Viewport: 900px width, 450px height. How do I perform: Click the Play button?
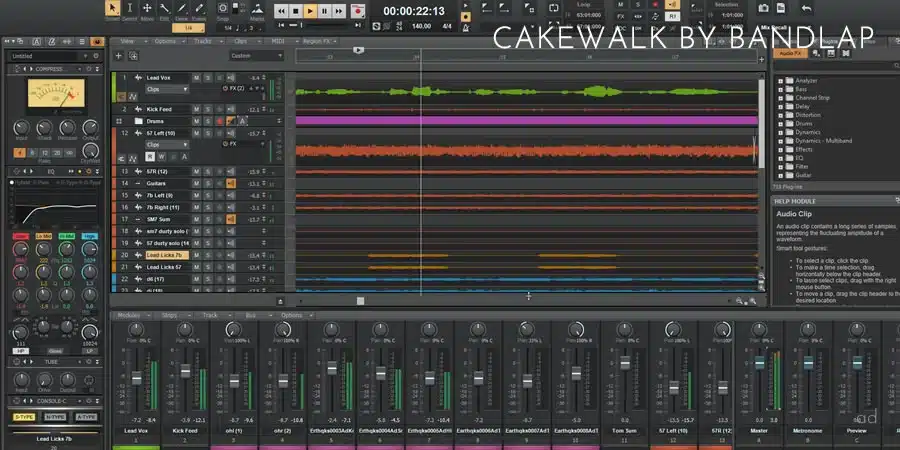point(310,10)
